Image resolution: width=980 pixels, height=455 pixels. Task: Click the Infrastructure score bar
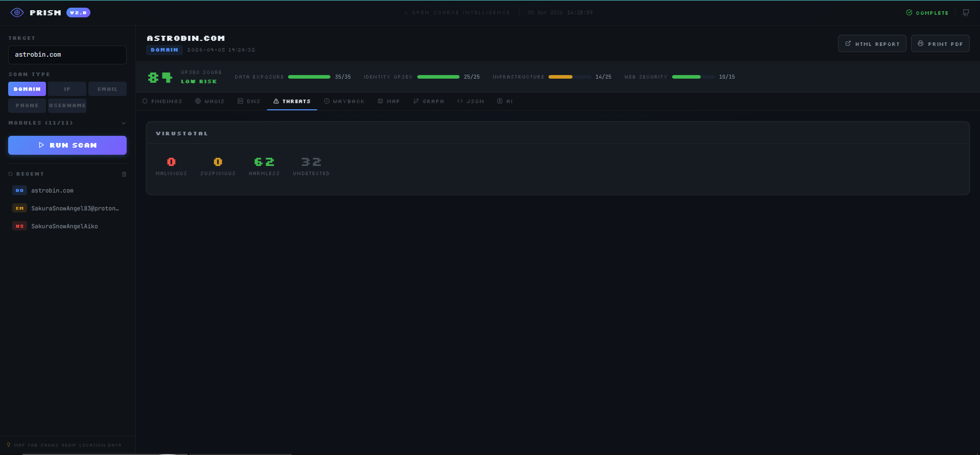[569, 77]
